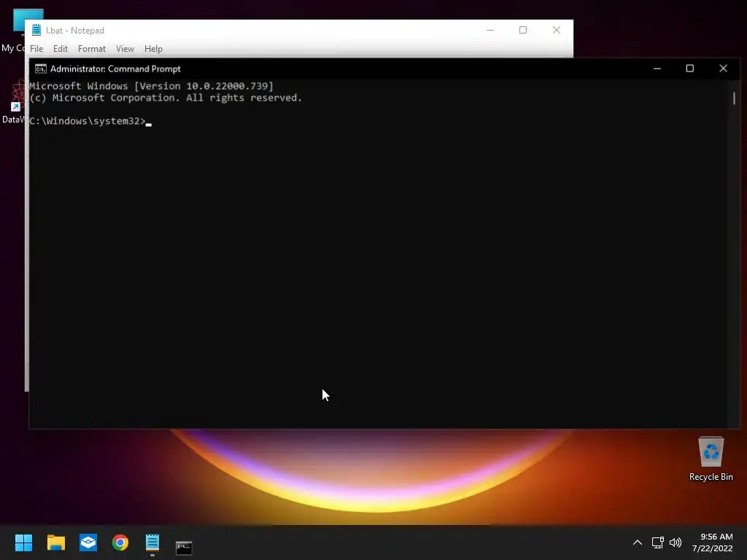Click the Command Prompt title bar icon
The height and width of the screenshot is (560, 747).
pyautogui.click(x=41, y=69)
